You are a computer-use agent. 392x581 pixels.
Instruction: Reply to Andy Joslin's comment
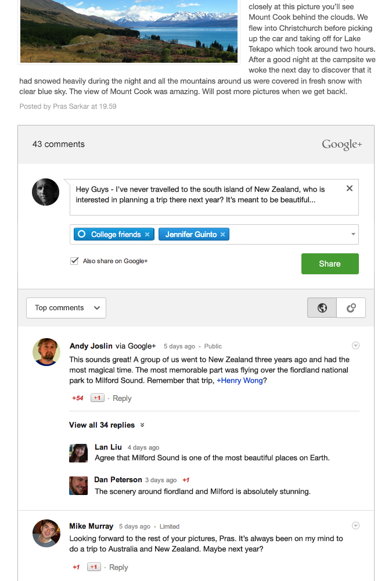122,399
